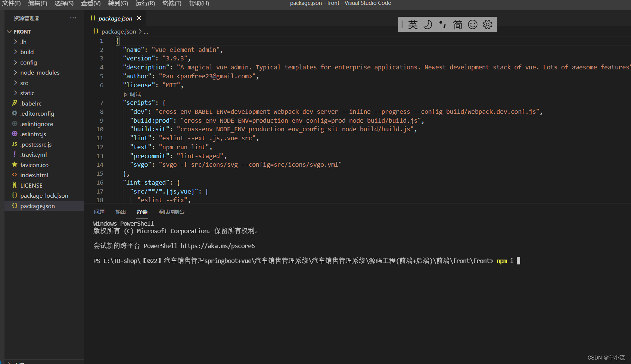The width and height of the screenshot is (631, 364).
Task: Open the 编辑(E) menu
Action: click(x=38, y=3)
